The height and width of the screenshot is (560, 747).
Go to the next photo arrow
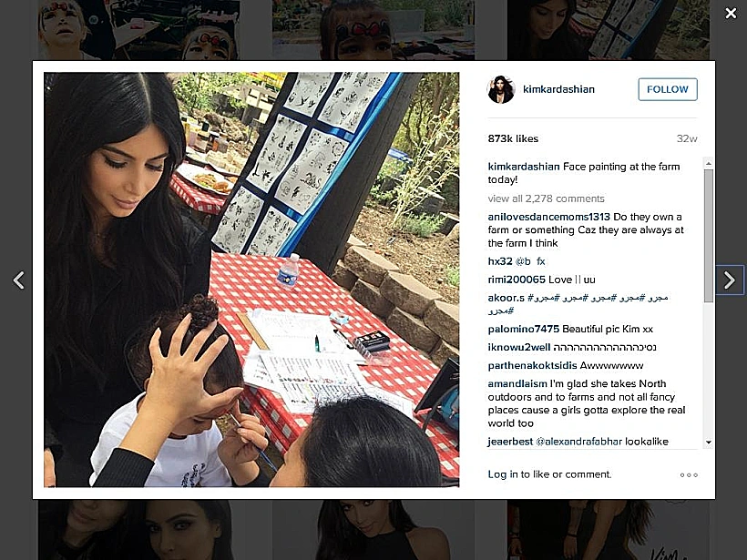[x=730, y=280]
